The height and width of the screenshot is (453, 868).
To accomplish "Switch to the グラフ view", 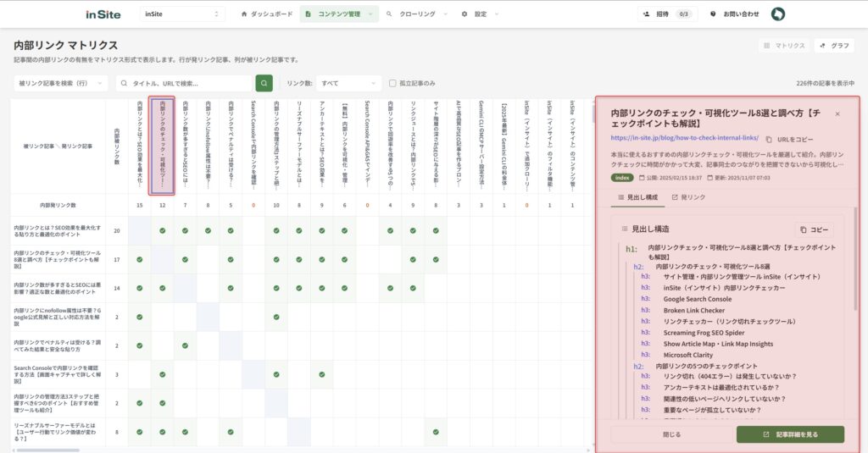I will (834, 46).
